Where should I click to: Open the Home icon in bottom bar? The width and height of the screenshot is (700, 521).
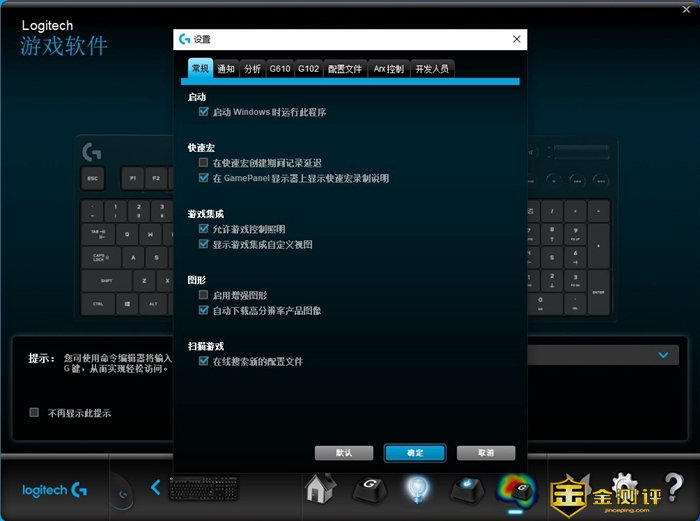click(319, 489)
